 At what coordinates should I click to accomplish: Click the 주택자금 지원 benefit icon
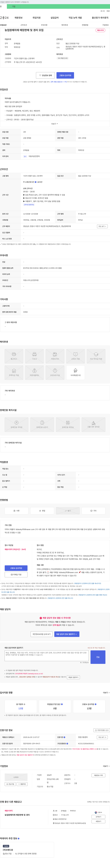[14, 373]
